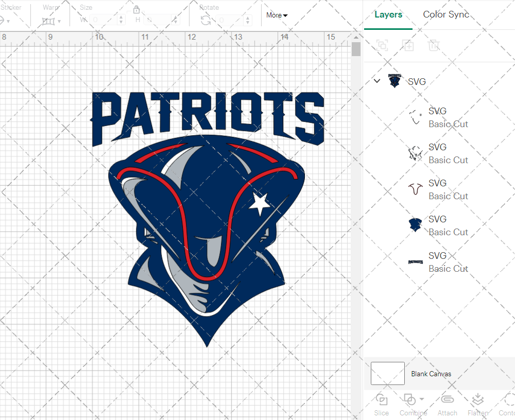Select the Layers tab
Image resolution: width=515 pixels, height=420 pixels.
388,14
